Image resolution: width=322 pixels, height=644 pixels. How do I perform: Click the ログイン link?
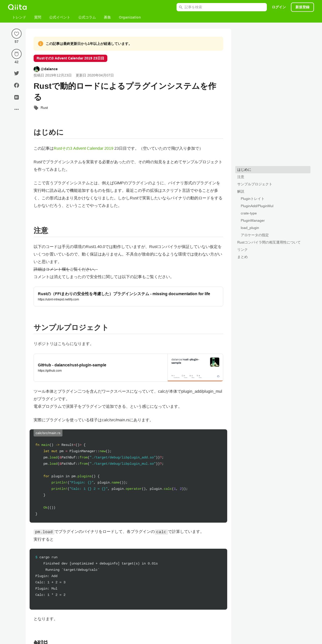tap(279, 7)
